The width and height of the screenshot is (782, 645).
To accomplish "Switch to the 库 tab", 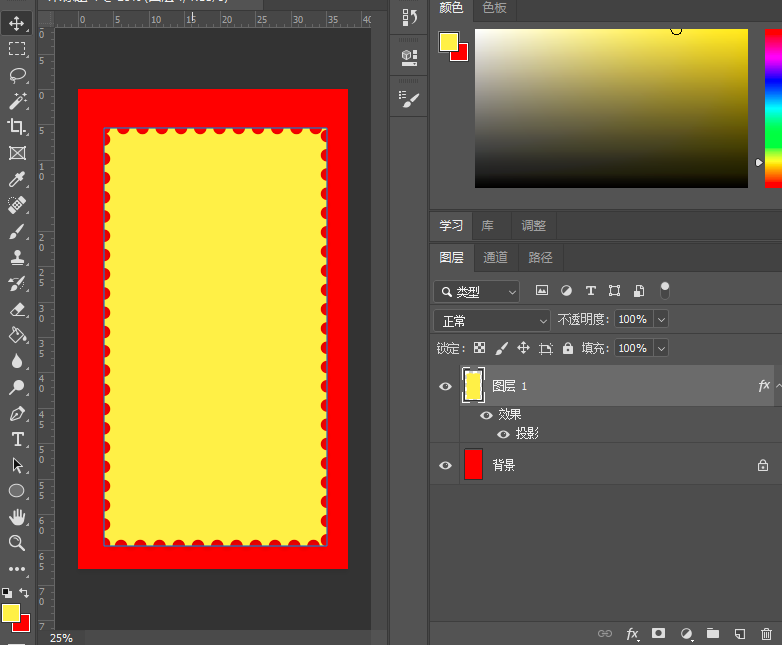I will (x=487, y=225).
